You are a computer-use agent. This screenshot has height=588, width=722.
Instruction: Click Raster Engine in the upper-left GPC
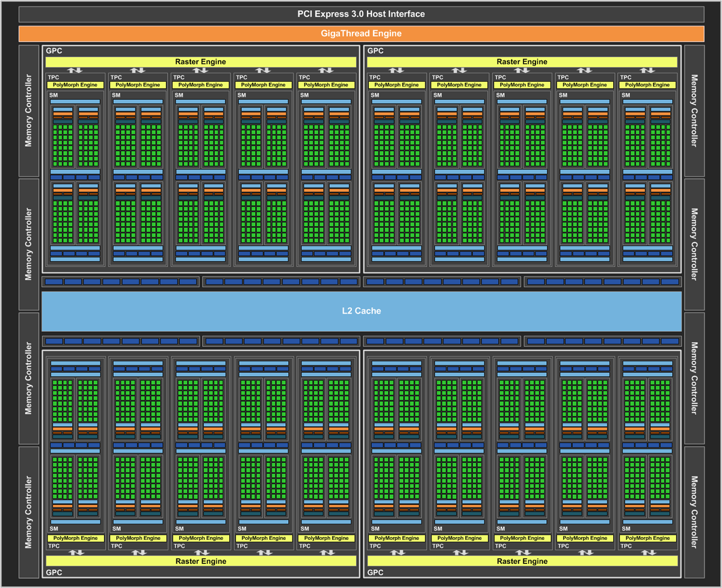[x=201, y=61]
